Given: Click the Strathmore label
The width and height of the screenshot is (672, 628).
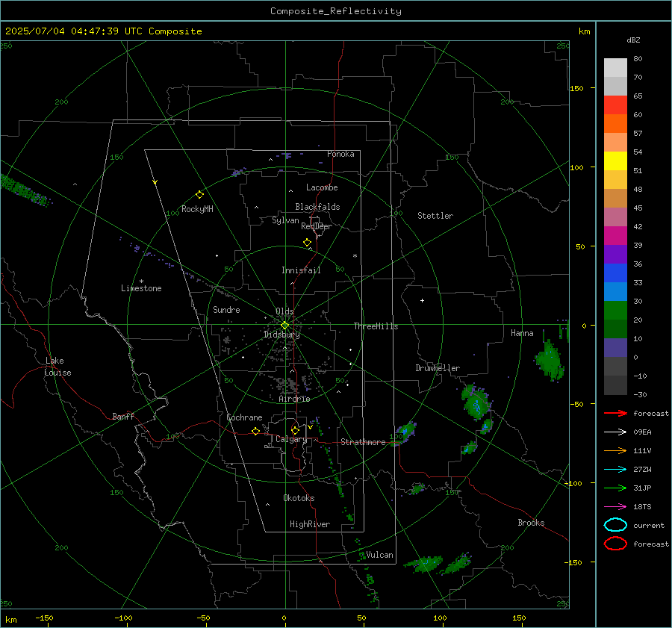Looking at the screenshot, I should point(363,442).
